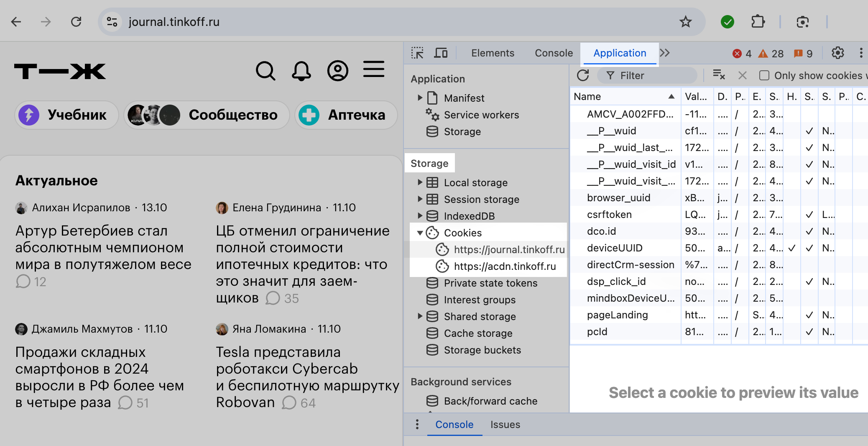Open DevTools three-dot customize menu
This screenshot has width=868, height=446.
[861, 53]
